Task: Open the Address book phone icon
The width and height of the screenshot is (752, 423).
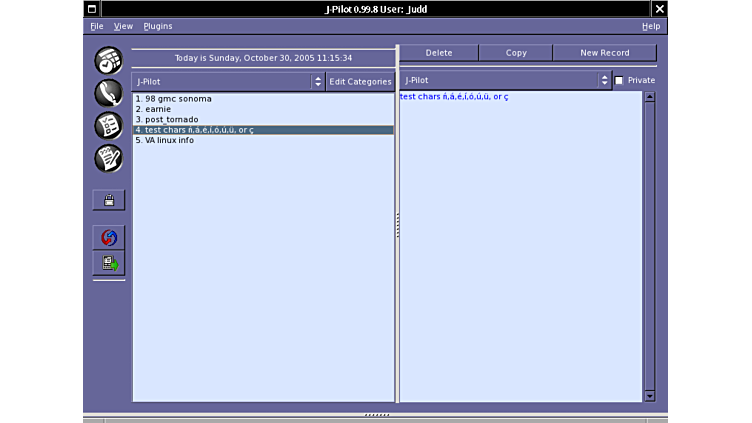Action: coord(108,93)
